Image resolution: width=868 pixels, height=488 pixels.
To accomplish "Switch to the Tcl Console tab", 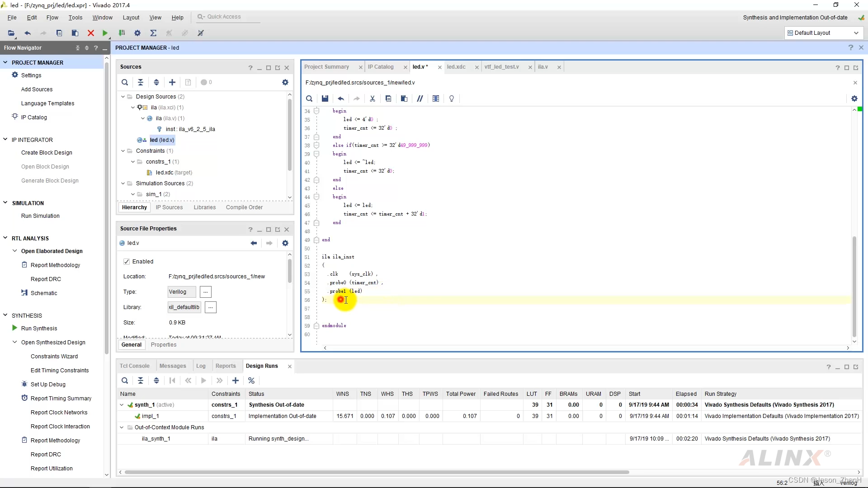I will pos(135,366).
